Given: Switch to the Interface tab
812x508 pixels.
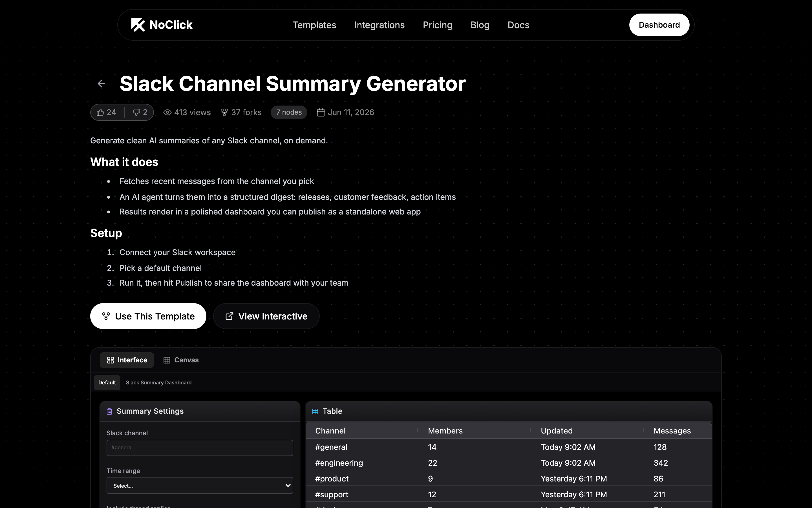Looking at the screenshot, I should [x=127, y=360].
